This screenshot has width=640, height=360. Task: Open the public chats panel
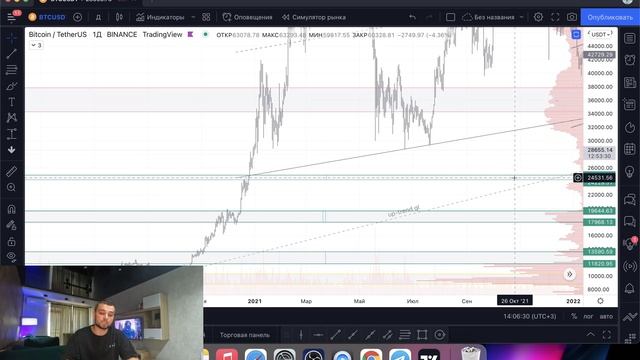click(x=630, y=200)
